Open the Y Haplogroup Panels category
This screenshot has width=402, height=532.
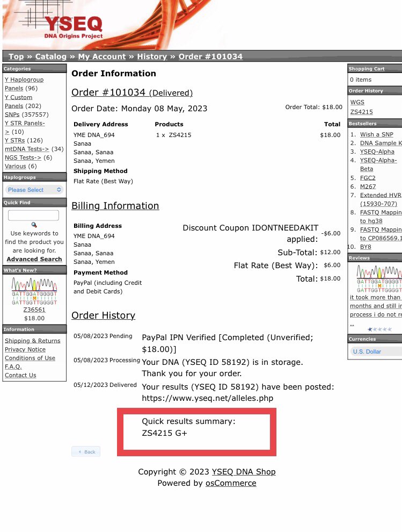pyautogui.click(x=24, y=84)
